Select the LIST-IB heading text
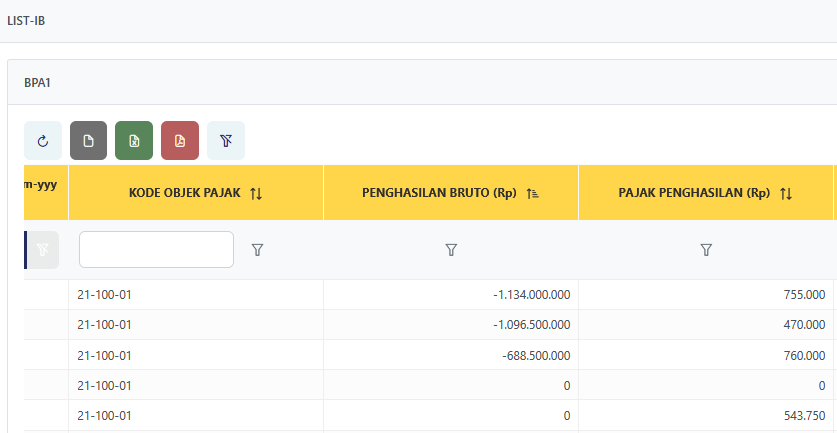The image size is (837, 433). [x=26, y=21]
